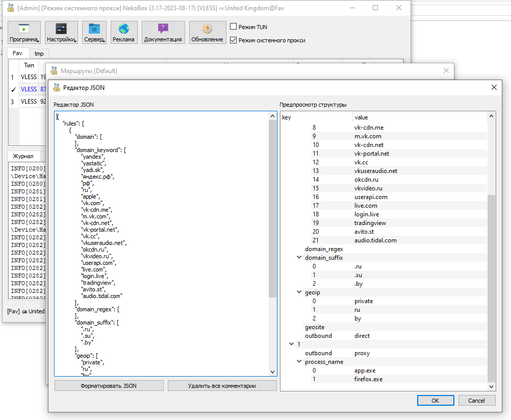Collapse the domain_suffix tree node
511x420 pixels.
[299, 258]
